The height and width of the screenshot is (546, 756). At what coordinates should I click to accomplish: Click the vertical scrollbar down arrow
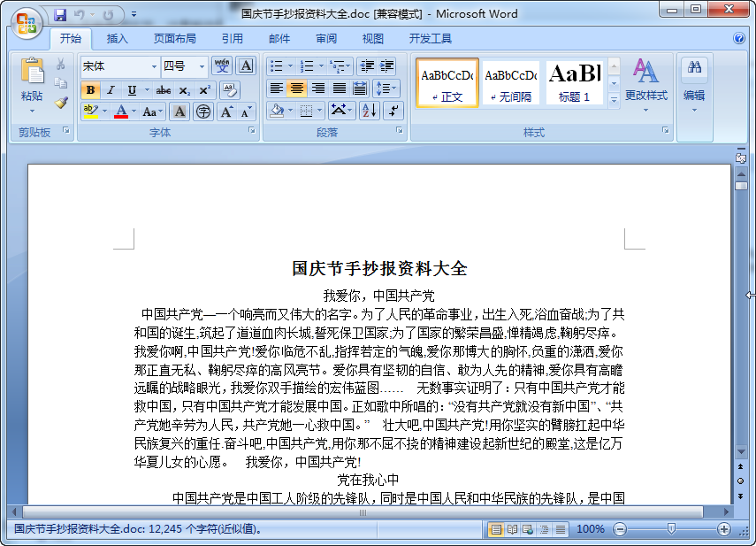(742, 452)
